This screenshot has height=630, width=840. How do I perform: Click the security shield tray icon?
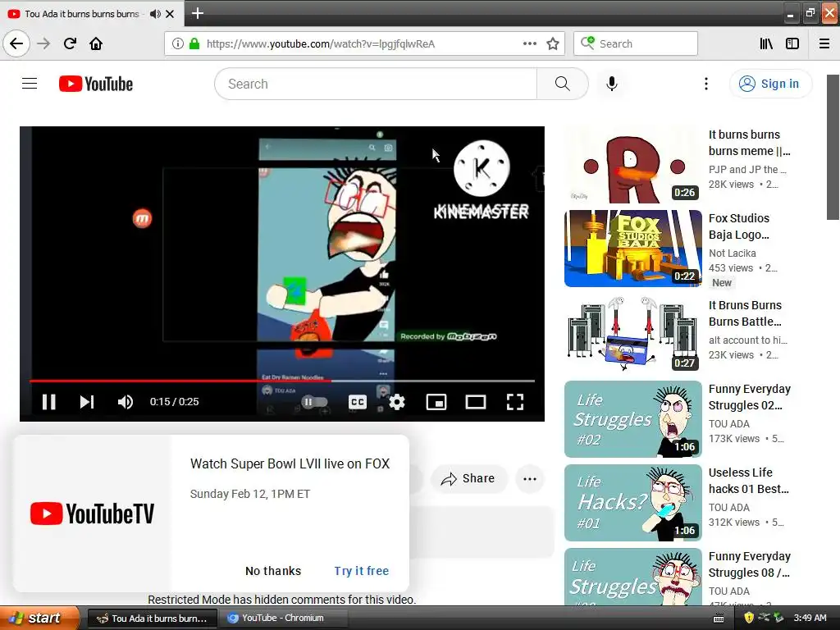tap(749, 618)
